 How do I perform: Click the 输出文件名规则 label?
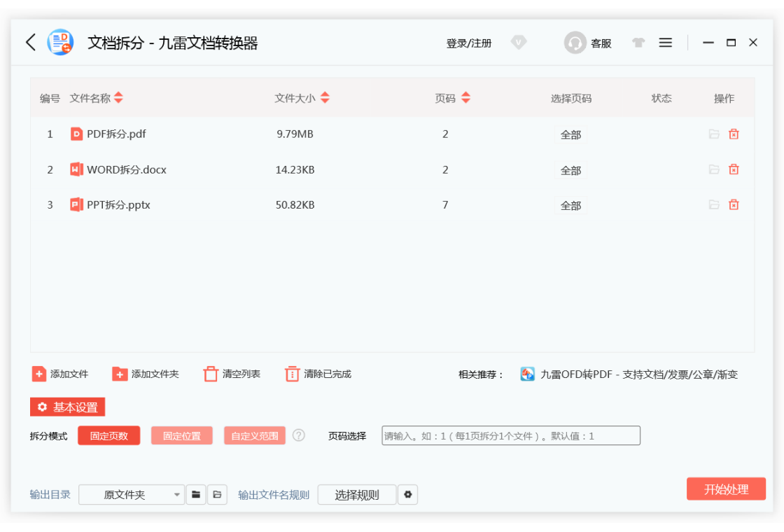click(x=274, y=495)
